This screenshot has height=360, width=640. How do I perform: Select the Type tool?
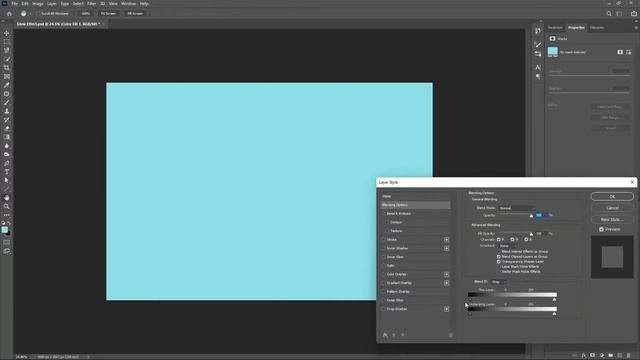pos(7,172)
